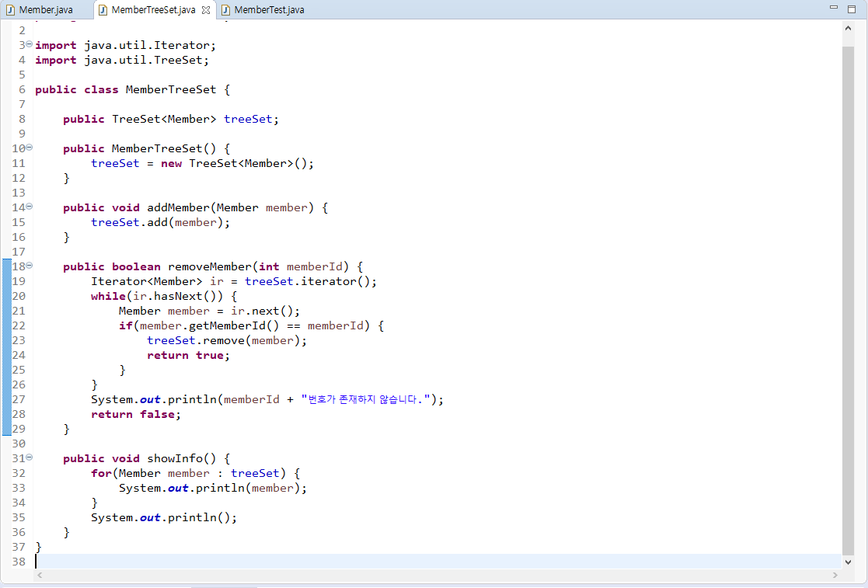Open the MemberTest.java editor tab
Screen dimensions: 868x588
[x=263, y=10]
